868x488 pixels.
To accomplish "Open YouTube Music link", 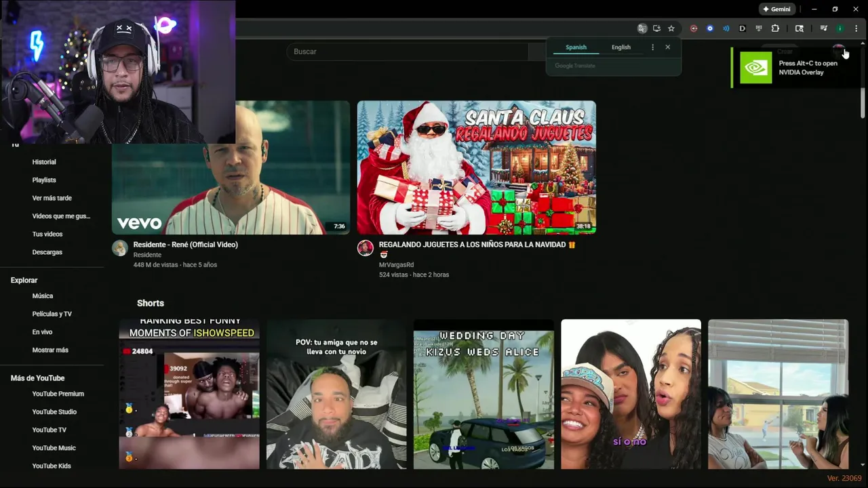I will (x=54, y=448).
